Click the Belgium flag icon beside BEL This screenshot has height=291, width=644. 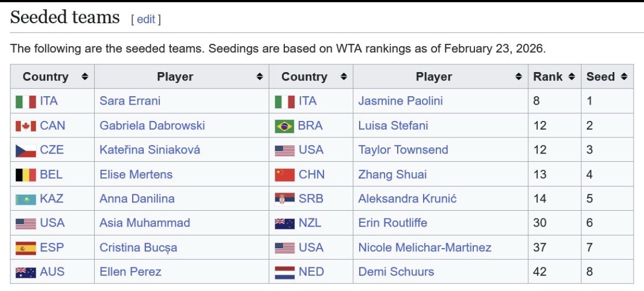click(26, 174)
